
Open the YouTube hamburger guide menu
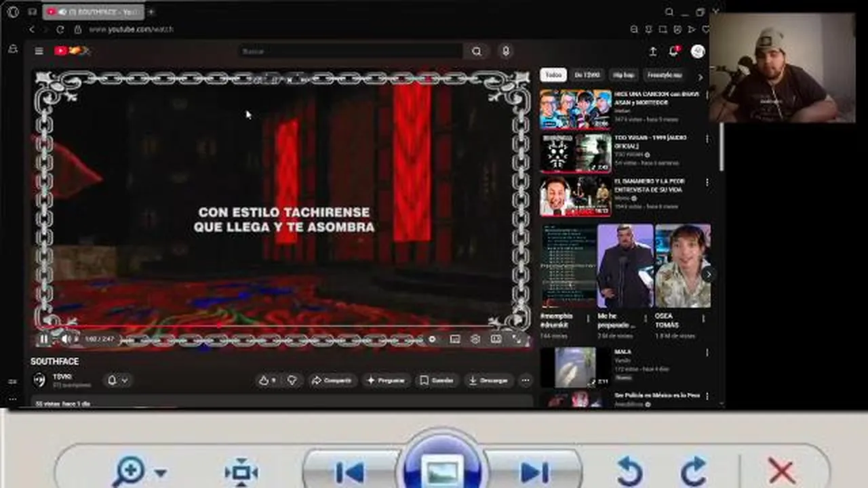click(x=39, y=51)
